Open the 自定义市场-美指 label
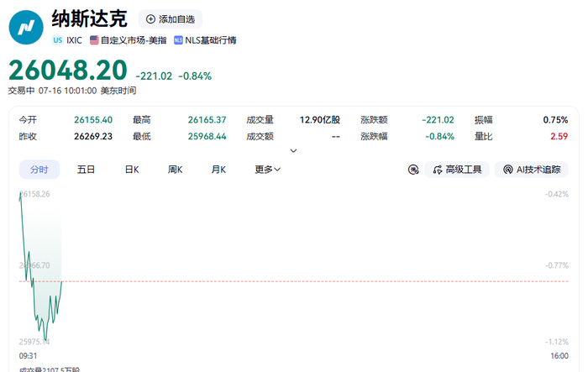 tap(134, 40)
